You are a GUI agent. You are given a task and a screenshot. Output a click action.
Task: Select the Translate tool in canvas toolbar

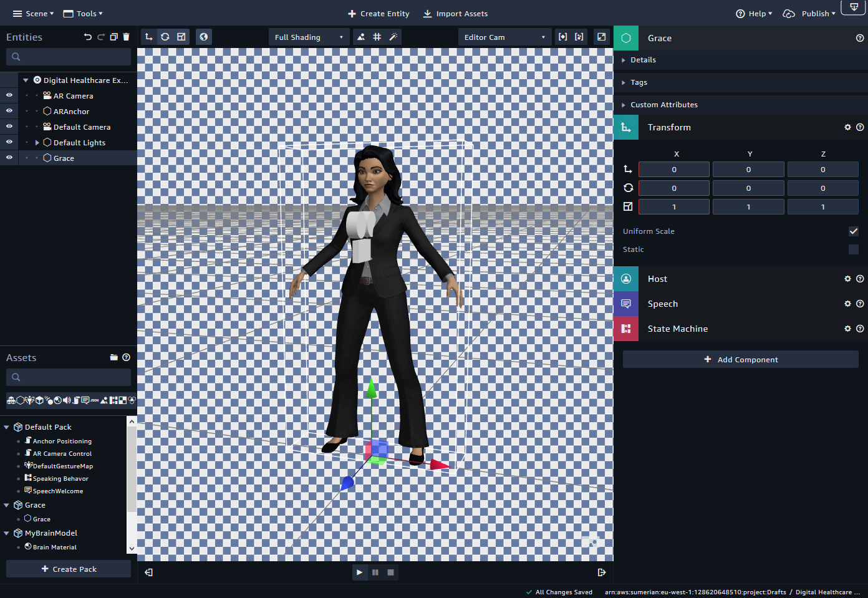coord(148,37)
